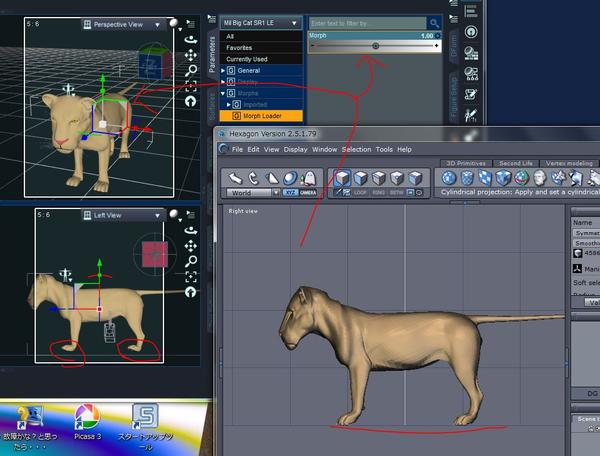Click the joint editor figure brush icon

point(471,114)
